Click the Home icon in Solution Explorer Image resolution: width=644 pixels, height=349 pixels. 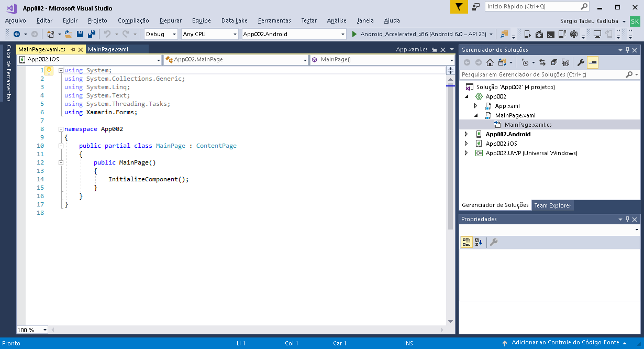point(490,62)
